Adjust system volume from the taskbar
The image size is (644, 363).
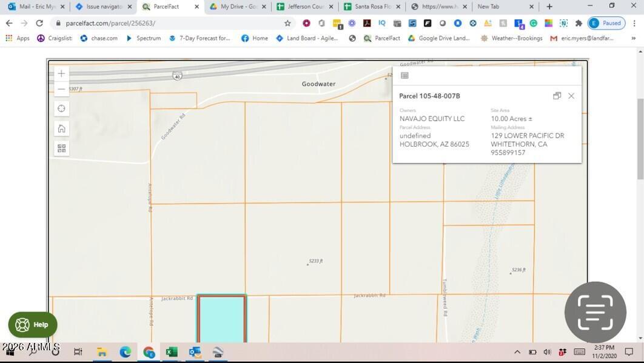coord(547,351)
